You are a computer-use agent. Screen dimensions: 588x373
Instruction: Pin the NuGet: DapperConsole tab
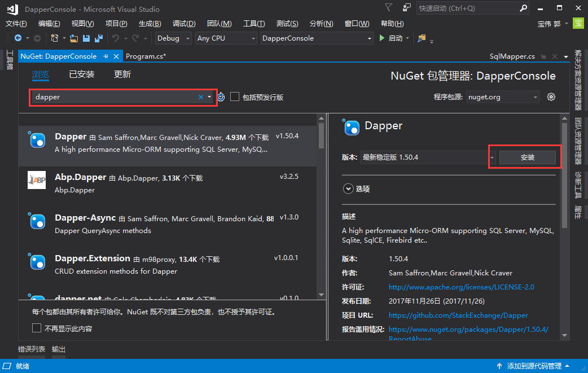point(106,56)
